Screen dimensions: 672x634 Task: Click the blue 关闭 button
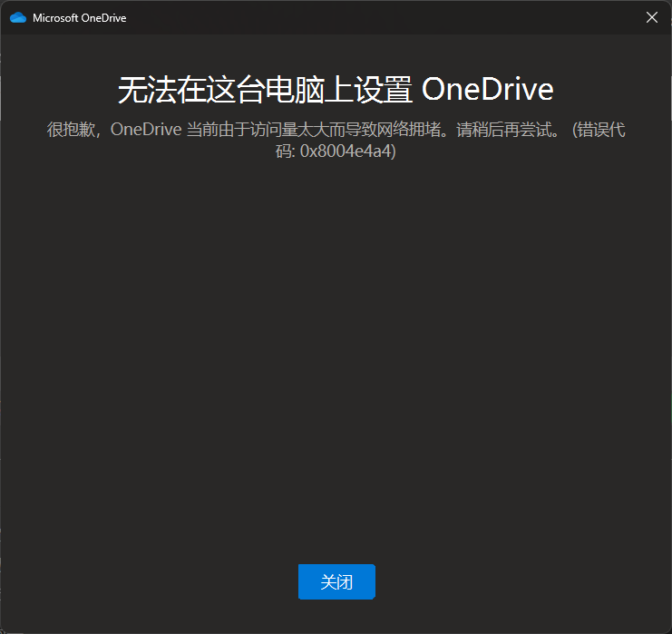(336, 581)
